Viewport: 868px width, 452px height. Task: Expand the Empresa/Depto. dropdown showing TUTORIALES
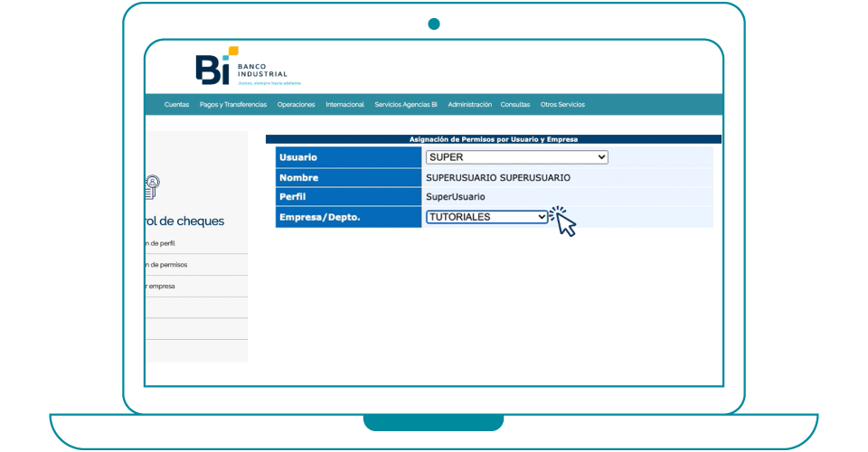click(487, 217)
